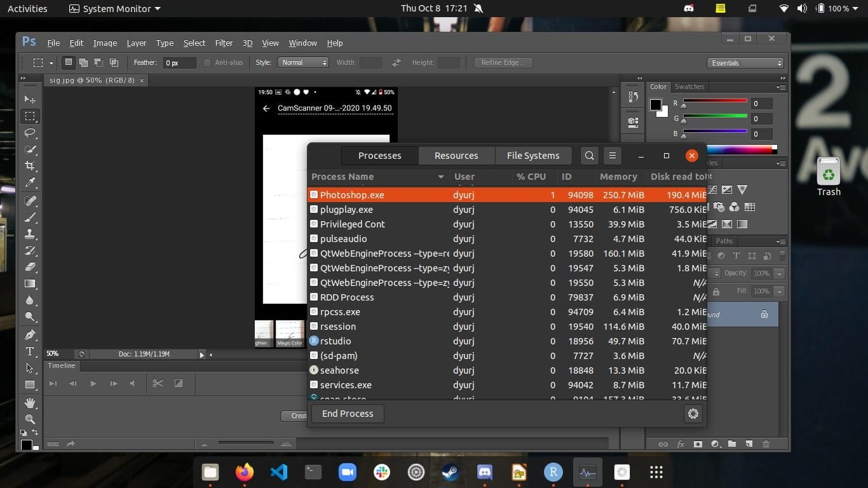Click the color spectrum ramp bar
This screenshot has width=868, height=488.
coord(742,150)
